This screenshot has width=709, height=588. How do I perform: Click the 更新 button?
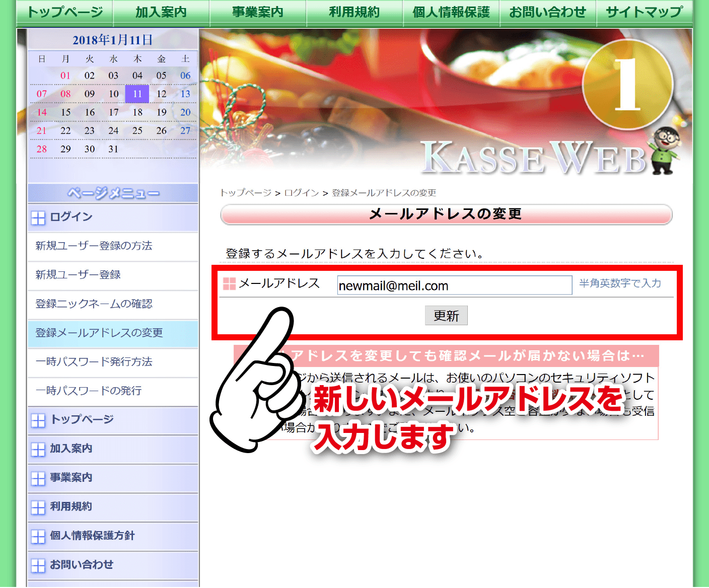point(446,316)
